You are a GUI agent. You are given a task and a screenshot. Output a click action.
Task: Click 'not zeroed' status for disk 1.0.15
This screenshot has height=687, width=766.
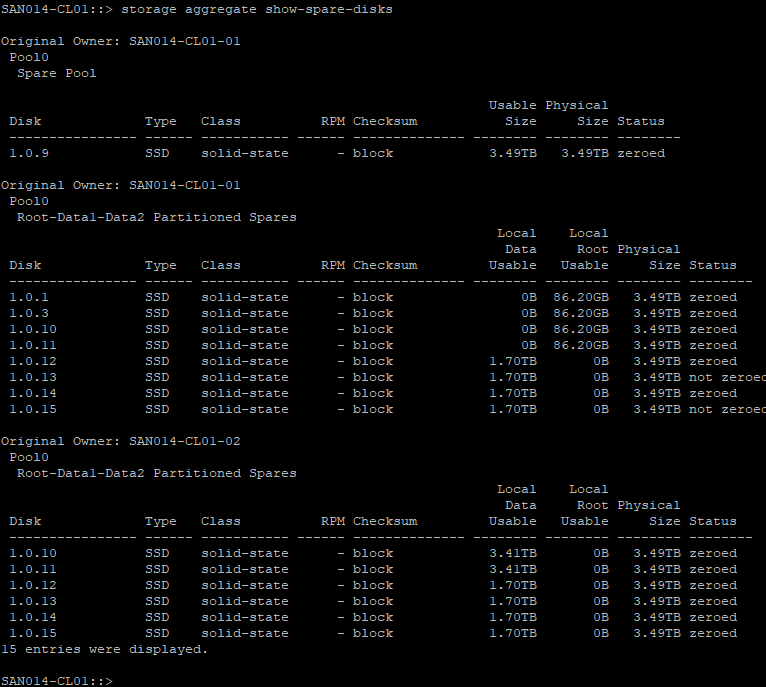click(x=727, y=409)
